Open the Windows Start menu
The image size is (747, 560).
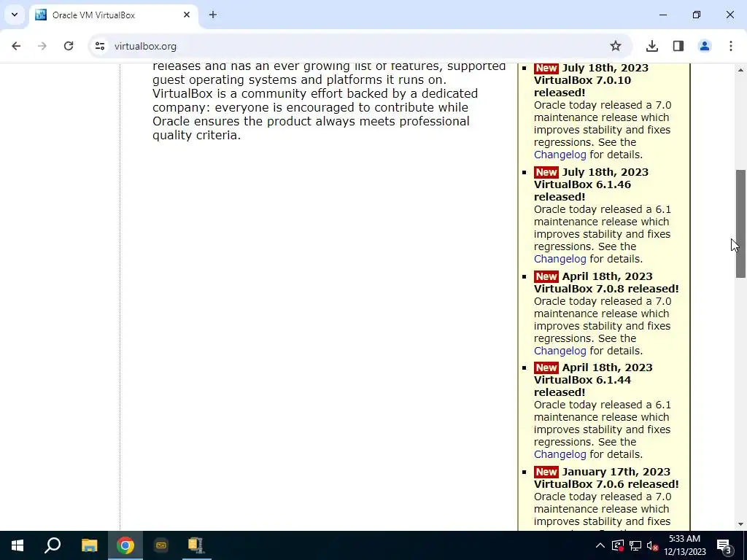click(x=18, y=545)
